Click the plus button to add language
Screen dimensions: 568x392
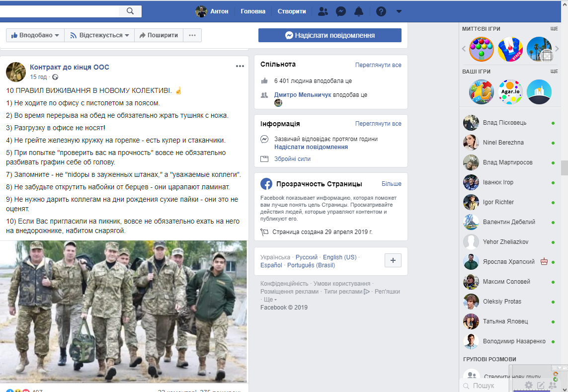point(393,260)
